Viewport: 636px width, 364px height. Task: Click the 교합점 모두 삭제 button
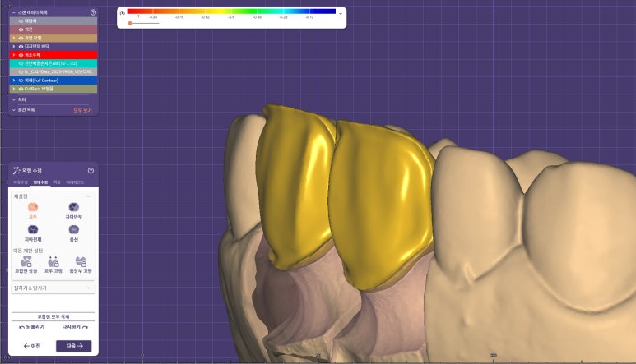point(53,316)
